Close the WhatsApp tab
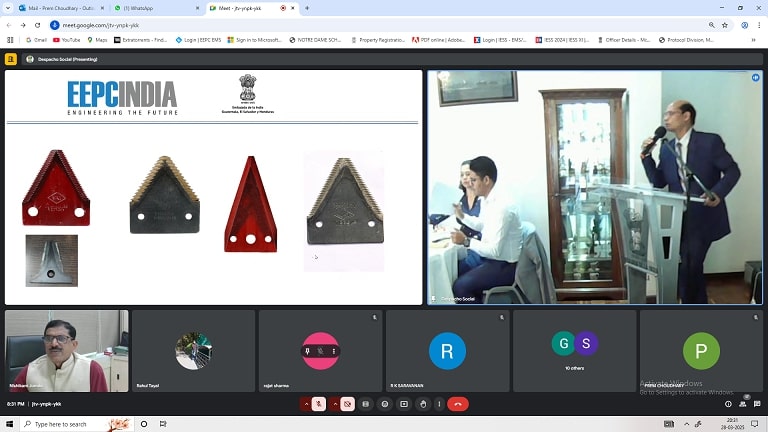 coord(197,8)
